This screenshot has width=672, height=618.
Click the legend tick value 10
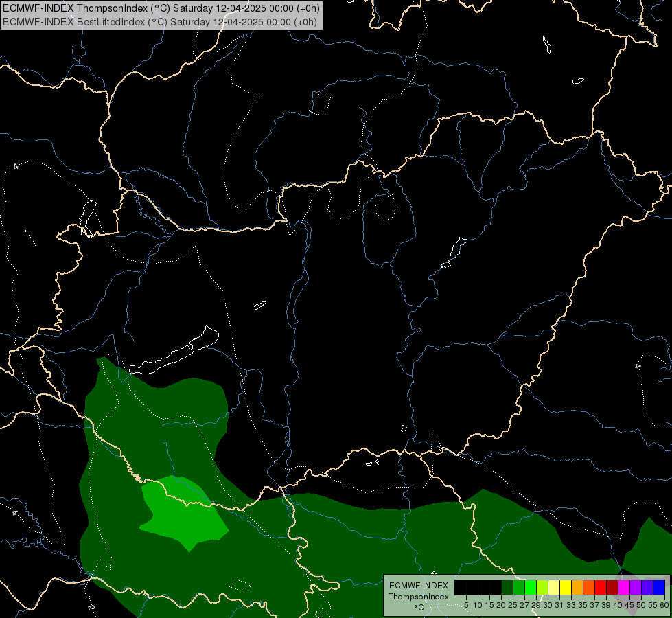478,605
